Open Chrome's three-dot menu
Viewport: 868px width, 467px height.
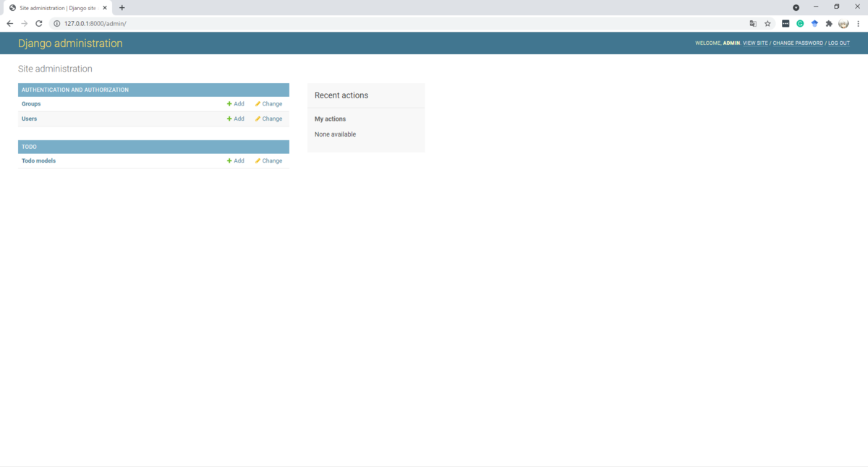pos(858,23)
